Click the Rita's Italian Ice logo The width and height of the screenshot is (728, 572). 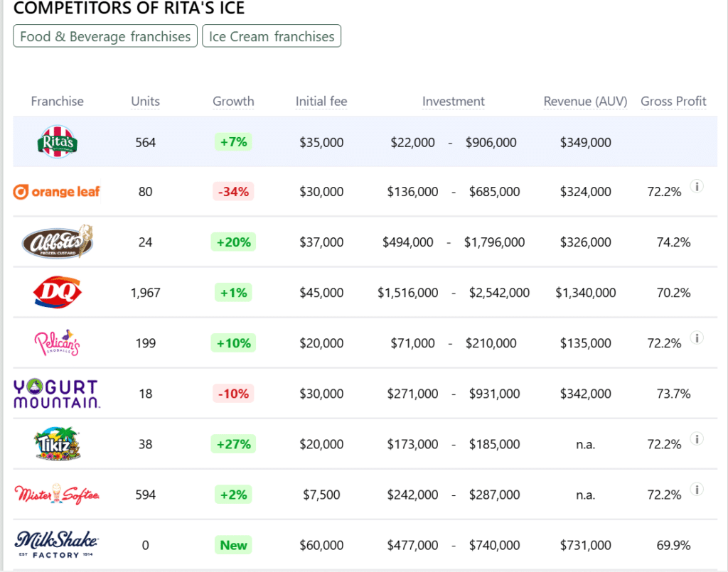[57, 141]
